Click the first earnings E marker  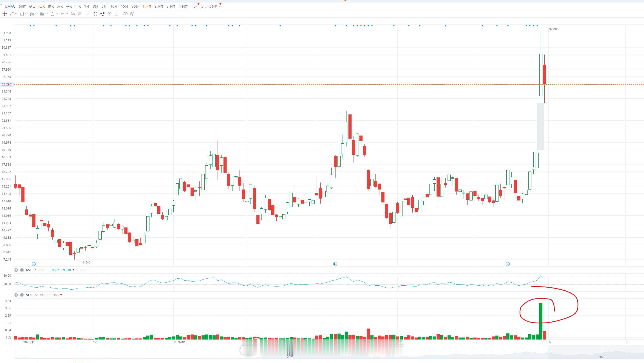coord(34,264)
